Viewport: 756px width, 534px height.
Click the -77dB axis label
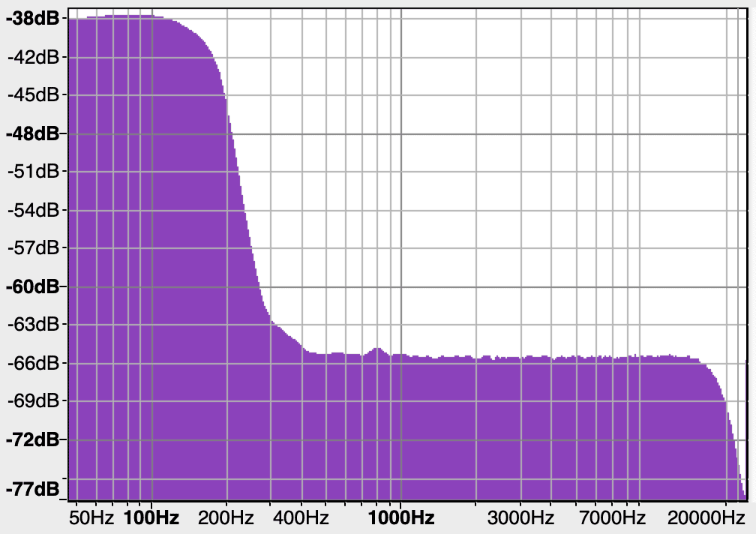tap(33, 489)
